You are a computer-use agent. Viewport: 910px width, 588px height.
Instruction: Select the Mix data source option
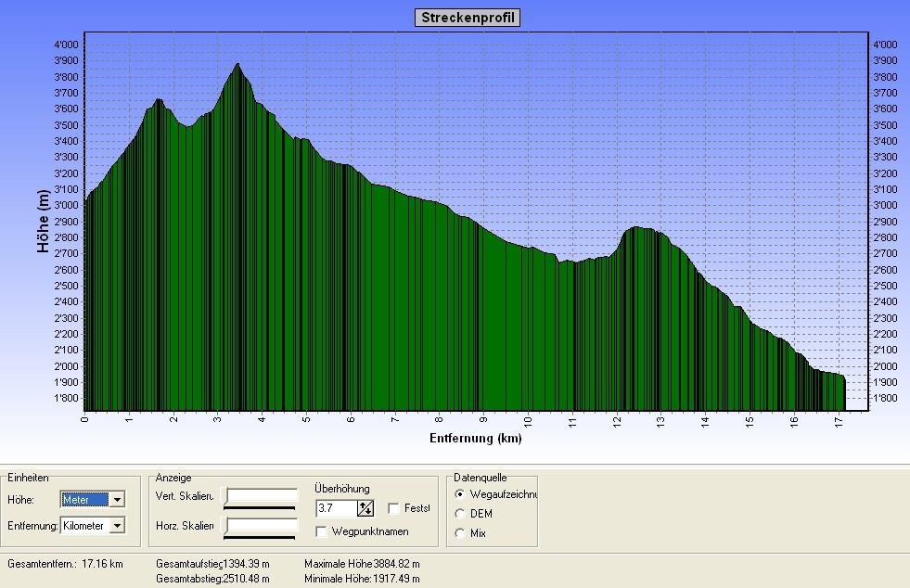[x=460, y=533]
